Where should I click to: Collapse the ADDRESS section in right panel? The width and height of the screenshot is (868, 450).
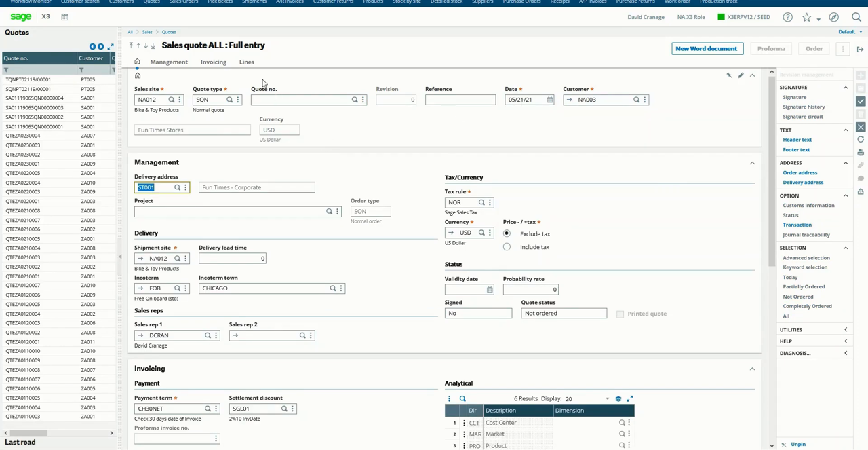coord(846,163)
